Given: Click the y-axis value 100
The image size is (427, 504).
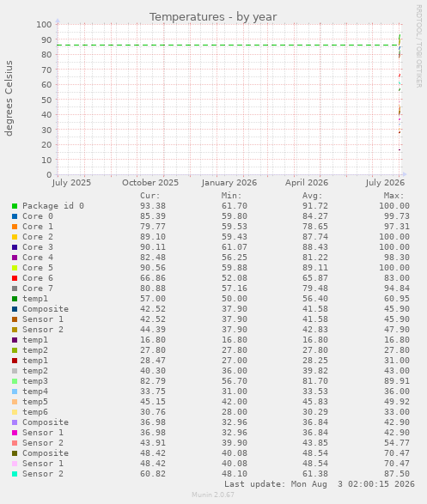Looking at the screenshot, I should tap(44, 24).
